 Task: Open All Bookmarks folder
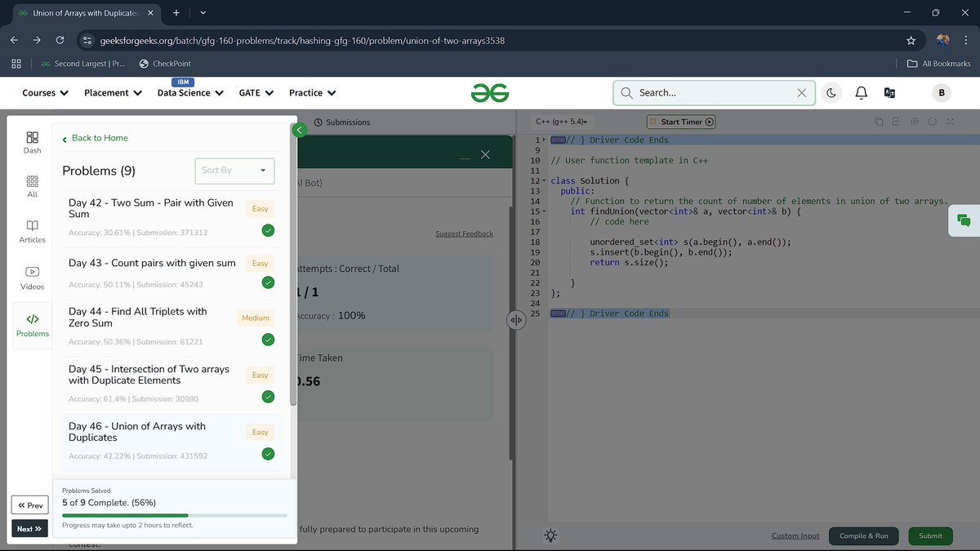click(939, 64)
